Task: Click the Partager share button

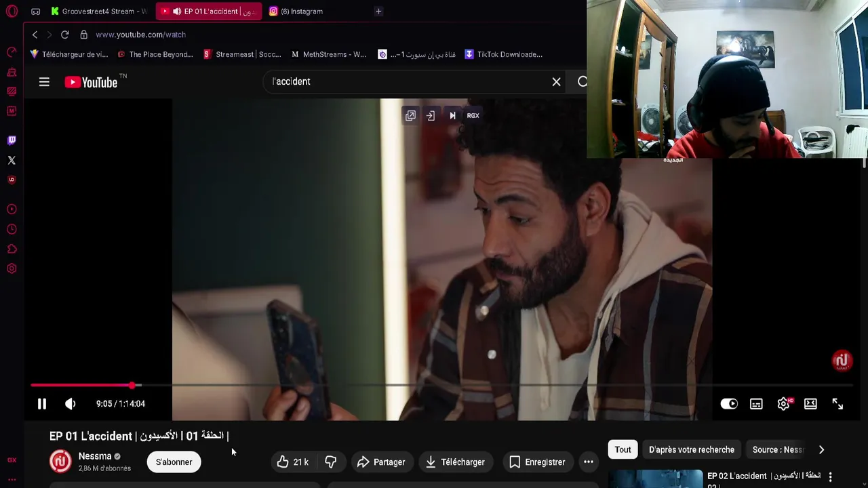Action: point(381,462)
